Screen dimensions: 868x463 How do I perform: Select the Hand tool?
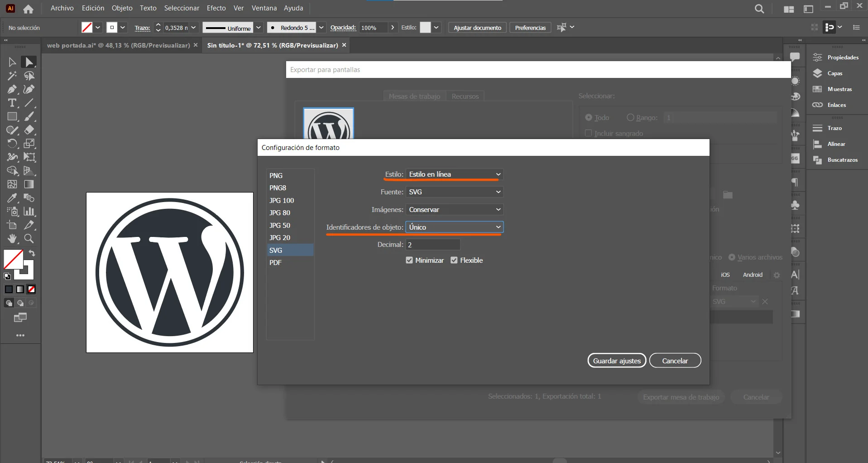12,239
